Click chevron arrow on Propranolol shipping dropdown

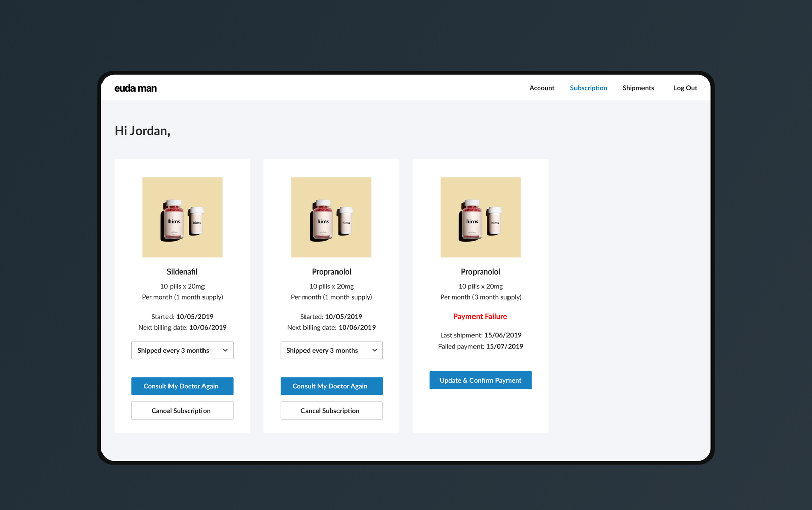point(375,350)
